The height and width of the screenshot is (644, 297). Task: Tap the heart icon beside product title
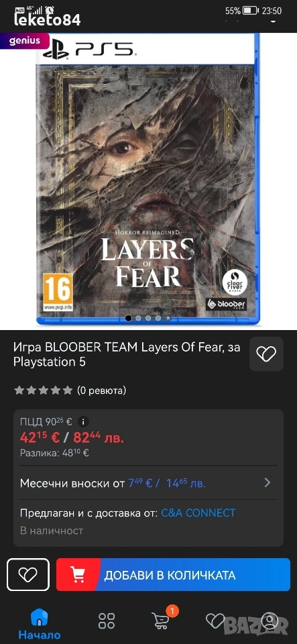[x=267, y=354]
